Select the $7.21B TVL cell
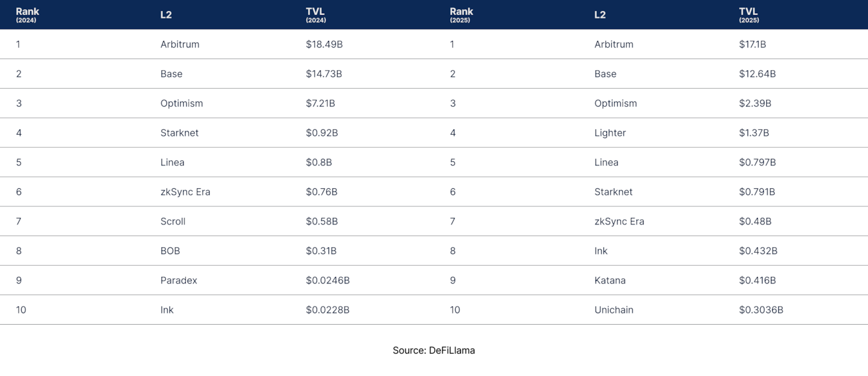The image size is (868, 376). point(320,103)
